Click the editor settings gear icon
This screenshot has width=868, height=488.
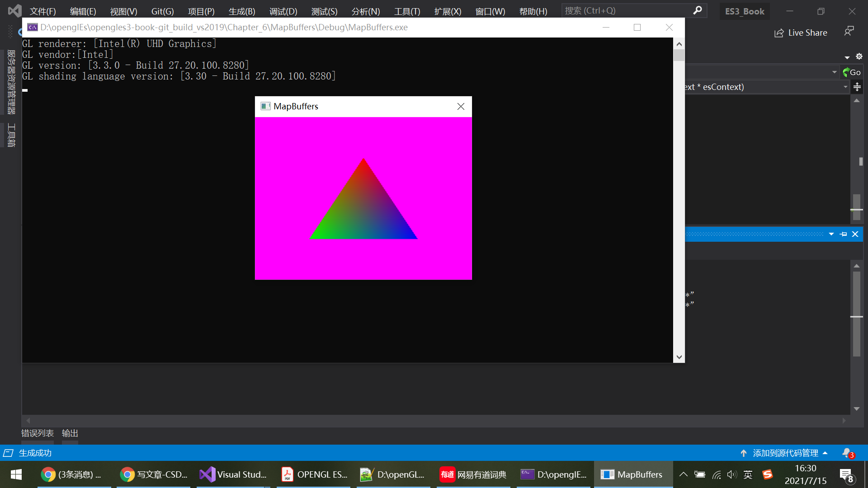pos(859,56)
